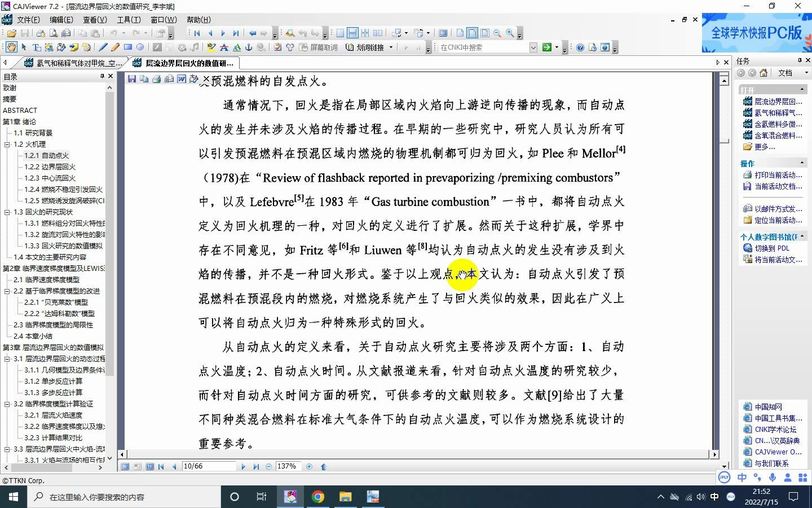Open the 文件(F) menu
812x508 pixels.
pos(28,19)
